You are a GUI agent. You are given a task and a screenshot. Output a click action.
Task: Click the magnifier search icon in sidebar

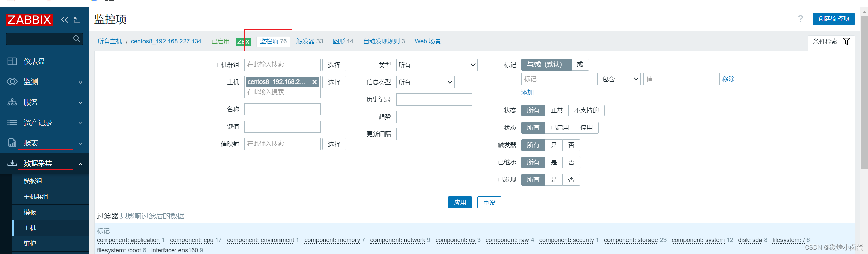coord(77,39)
